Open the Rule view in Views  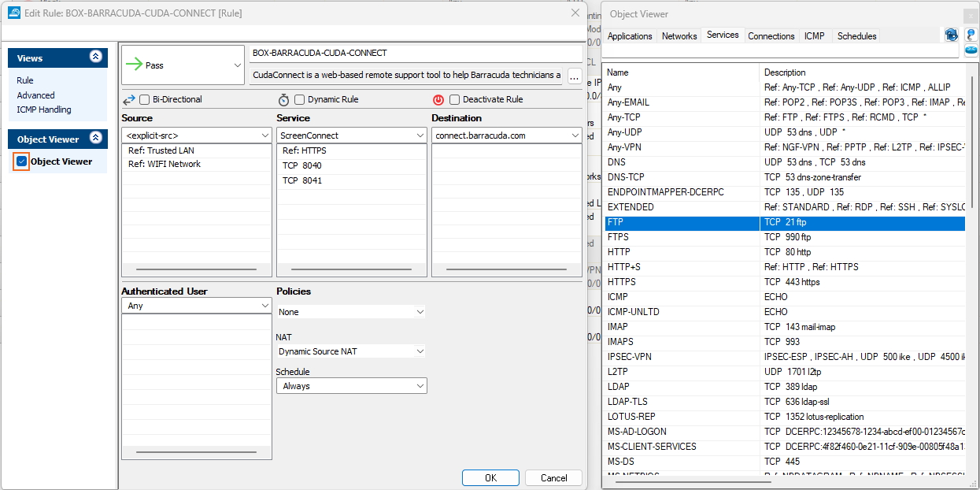coord(25,80)
